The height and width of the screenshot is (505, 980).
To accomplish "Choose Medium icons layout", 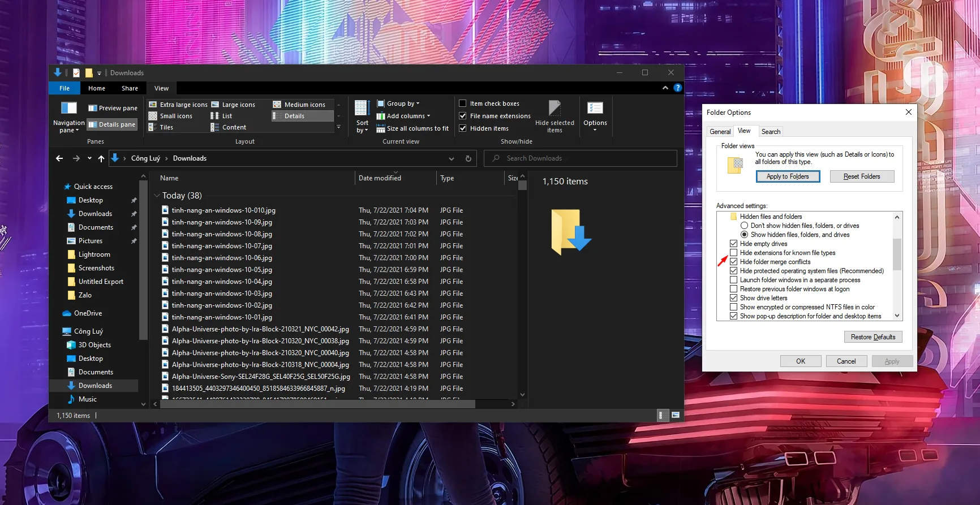I will tap(299, 105).
